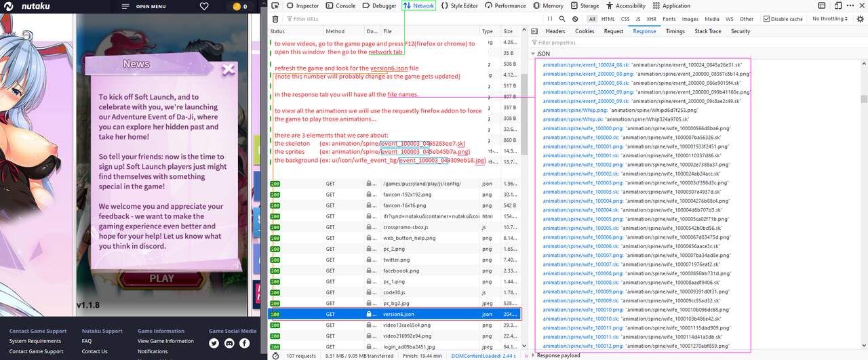This screenshot has width=868, height=360.
Task: Filter requests by JS
Action: pos(638,19)
